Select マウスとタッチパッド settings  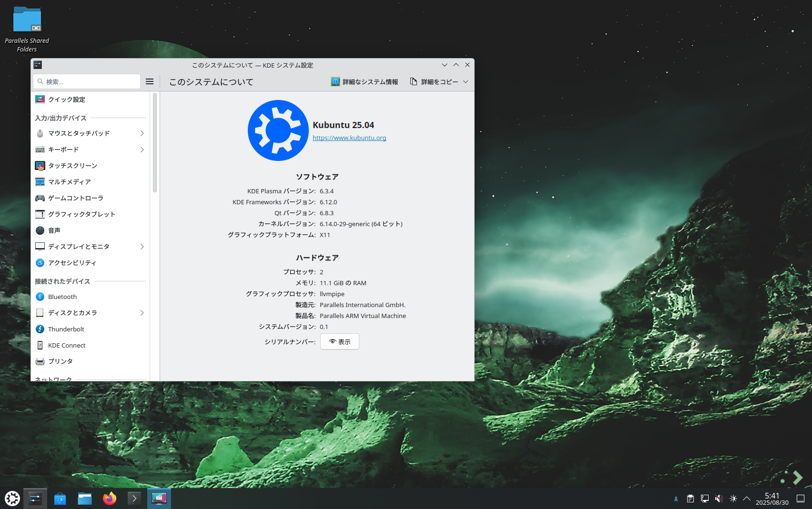click(x=91, y=133)
